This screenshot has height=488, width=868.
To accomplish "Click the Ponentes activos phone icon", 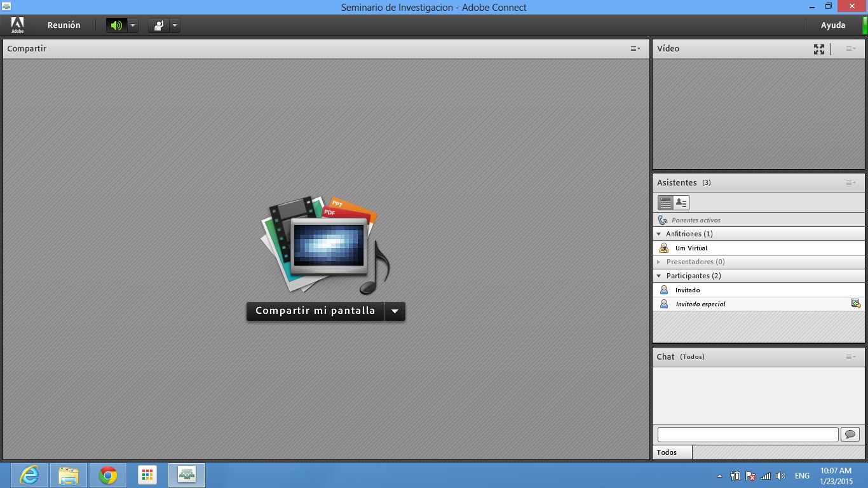I will (x=663, y=220).
